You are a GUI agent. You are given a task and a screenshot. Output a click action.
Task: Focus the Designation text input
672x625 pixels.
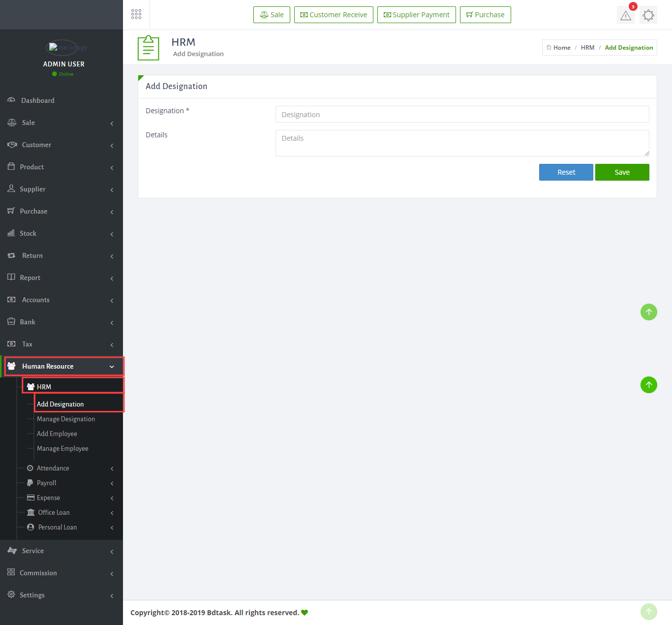tap(462, 114)
